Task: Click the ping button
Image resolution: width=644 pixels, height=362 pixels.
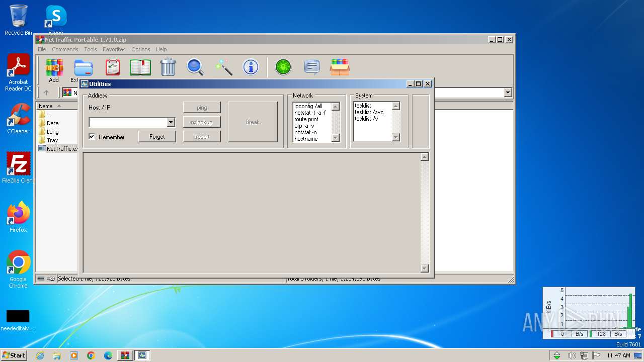Action: (x=202, y=108)
